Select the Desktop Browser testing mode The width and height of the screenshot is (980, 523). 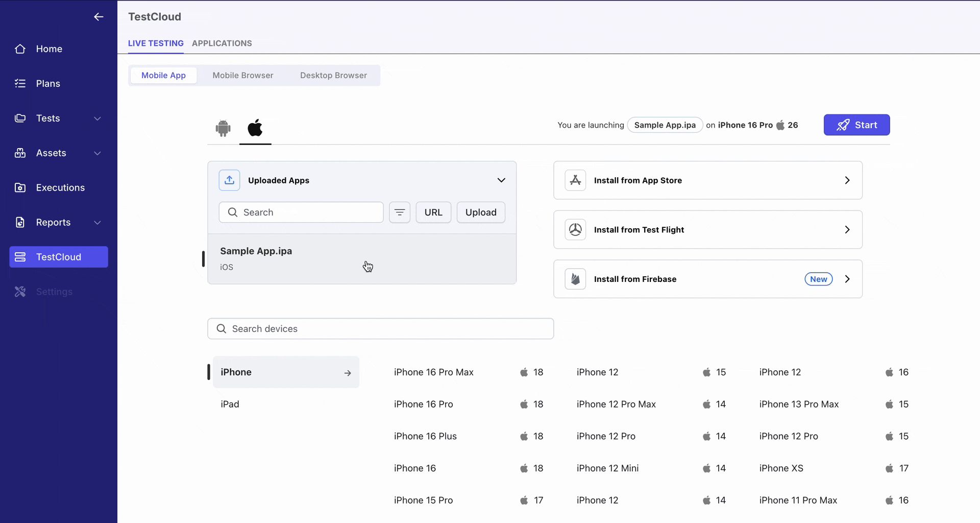(333, 75)
